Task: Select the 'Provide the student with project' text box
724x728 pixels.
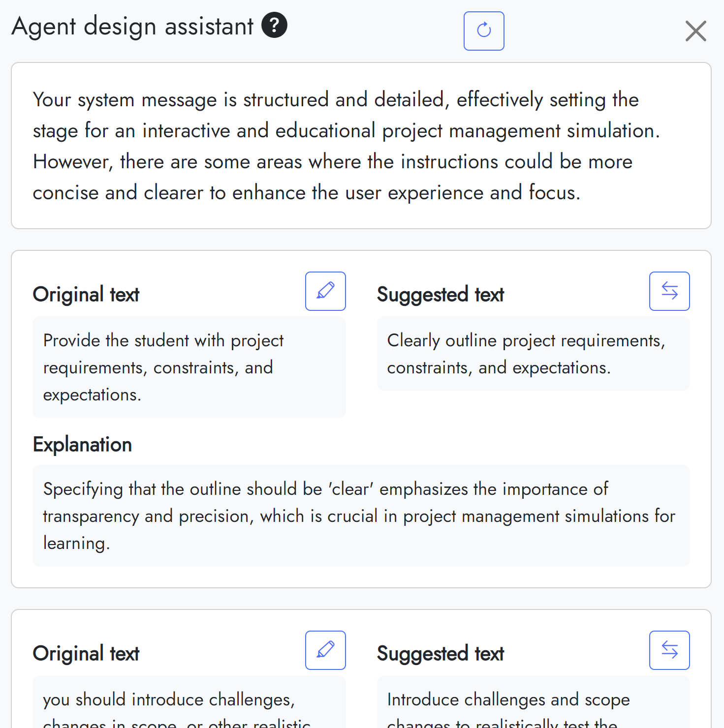Action: pyautogui.click(x=189, y=367)
